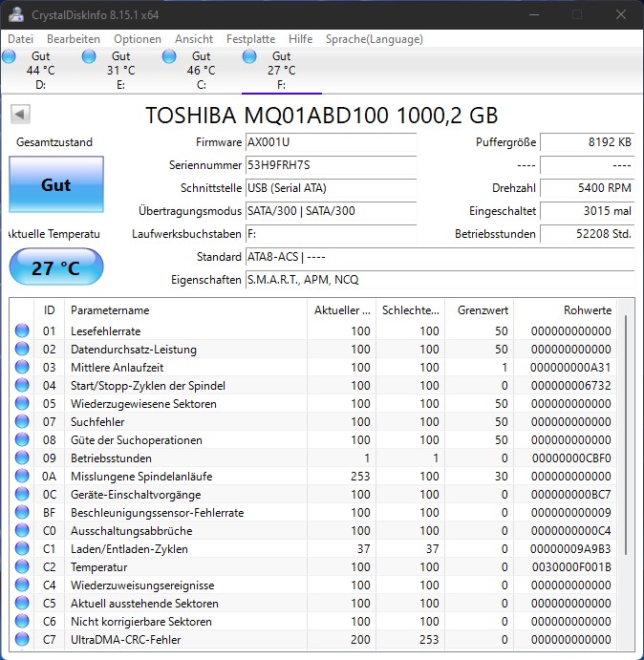Open the Festplatte menu
The height and width of the screenshot is (660, 644).
pyautogui.click(x=250, y=39)
